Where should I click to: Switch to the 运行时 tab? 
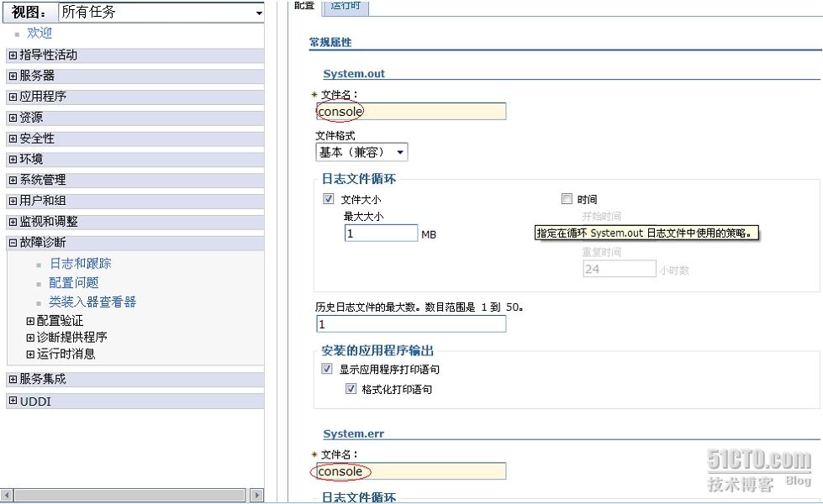click(346, 7)
